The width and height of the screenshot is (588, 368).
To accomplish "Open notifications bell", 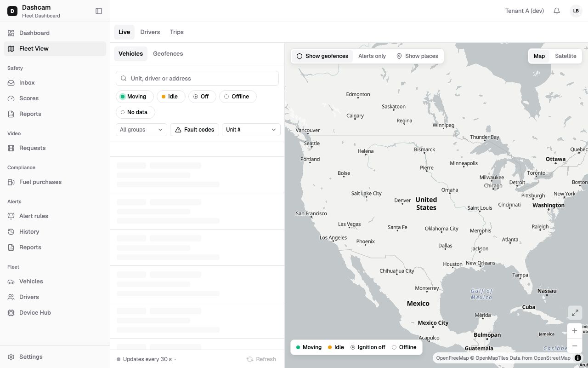I will coord(557,11).
